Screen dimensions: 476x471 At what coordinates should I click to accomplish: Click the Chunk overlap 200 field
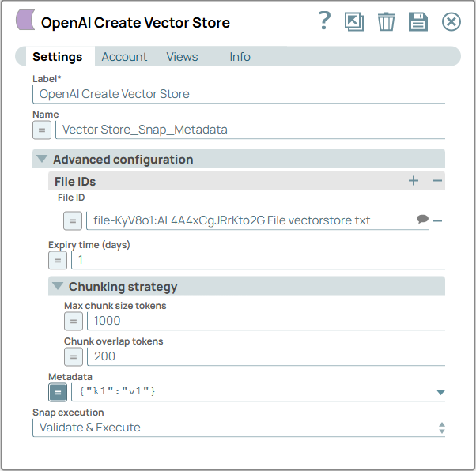(266, 356)
